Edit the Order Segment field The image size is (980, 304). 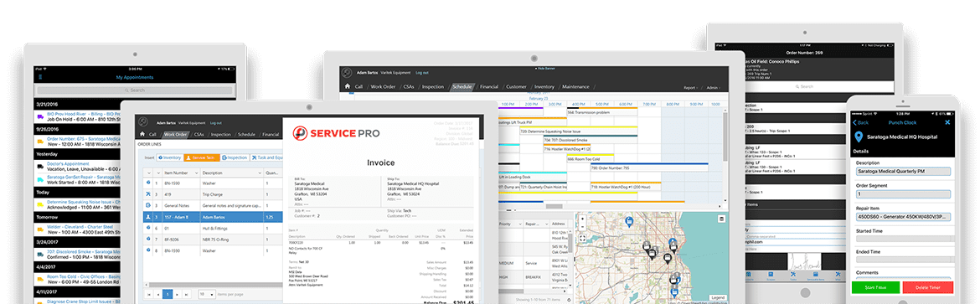coord(902,194)
